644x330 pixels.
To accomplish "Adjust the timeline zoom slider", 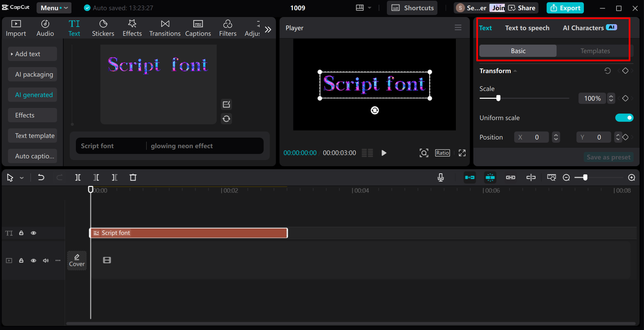I will [x=585, y=177].
